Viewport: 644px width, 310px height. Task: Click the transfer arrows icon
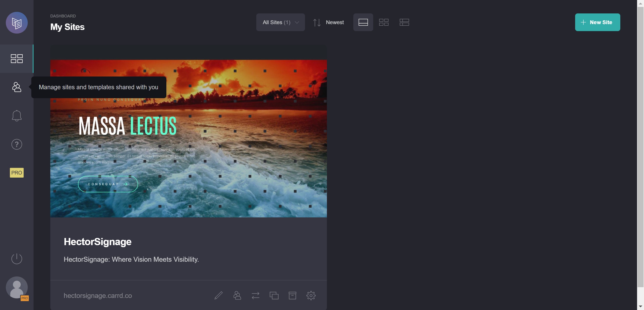click(x=256, y=295)
